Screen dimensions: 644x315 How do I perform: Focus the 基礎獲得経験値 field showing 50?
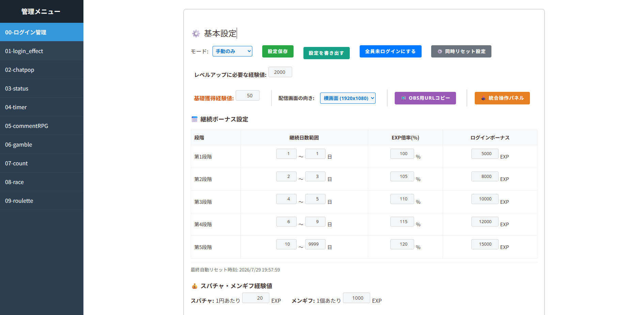pyautogui.click(x=248, y=96)
